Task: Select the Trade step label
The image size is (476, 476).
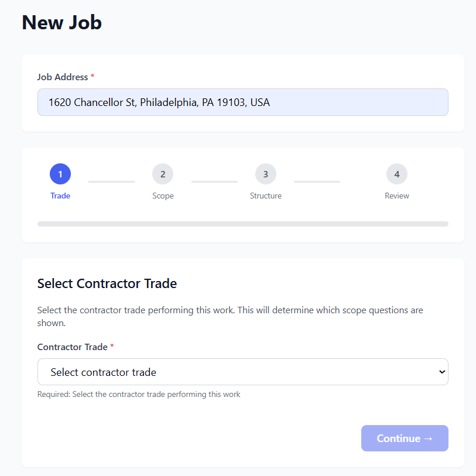Action: 60,196
